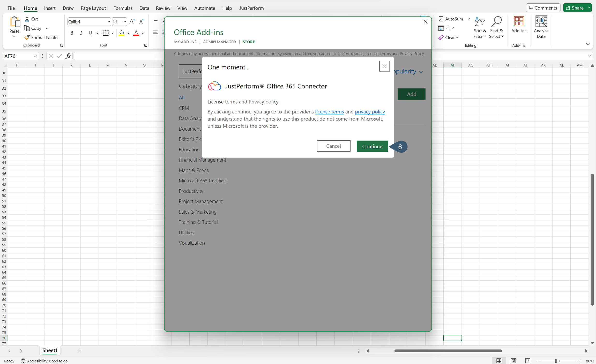
Task: Click Find & Select
Action: click(496, 27)
